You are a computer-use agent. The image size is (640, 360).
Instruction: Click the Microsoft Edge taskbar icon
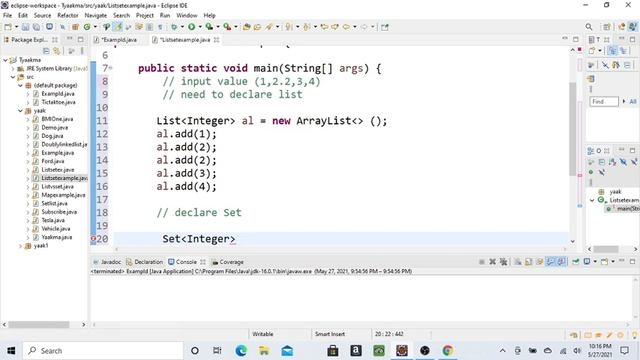(x=241, y=350)
